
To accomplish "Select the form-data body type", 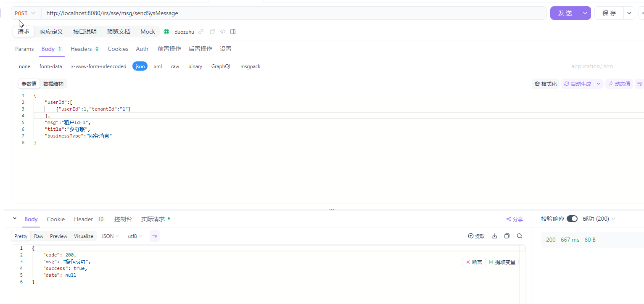I will tap(51, 66).
